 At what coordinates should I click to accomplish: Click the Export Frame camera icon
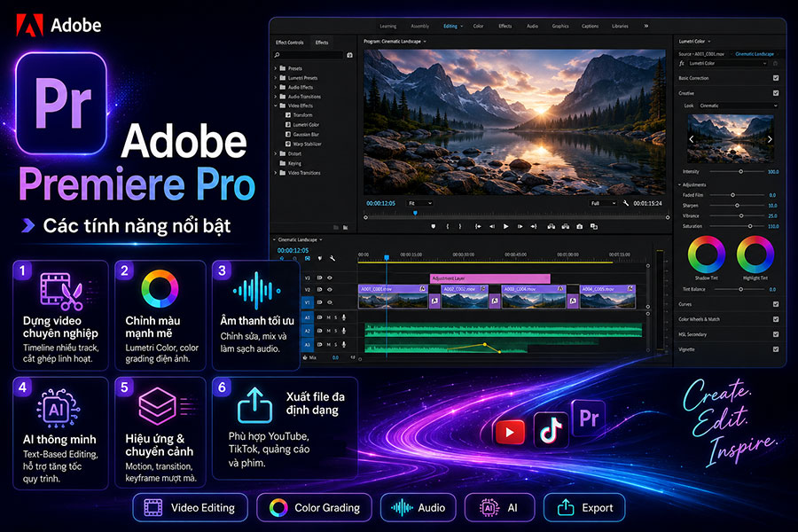pyautogui.click(x=579, y=227)
